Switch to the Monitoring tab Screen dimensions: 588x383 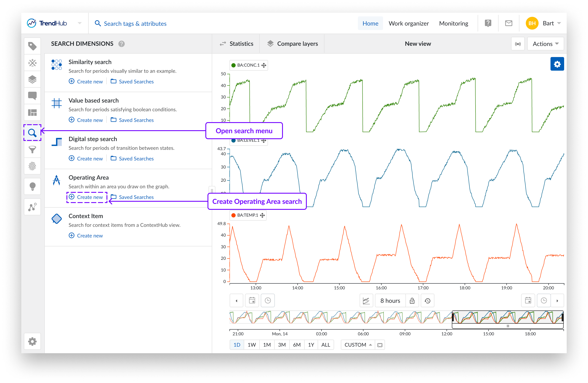(453, 23)
